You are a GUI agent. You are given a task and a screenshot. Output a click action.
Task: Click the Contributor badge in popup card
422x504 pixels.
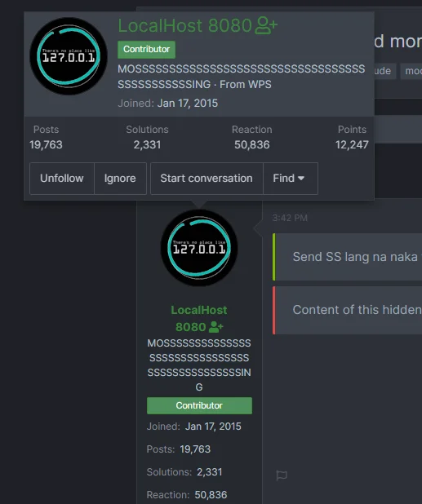click(146, 49)
